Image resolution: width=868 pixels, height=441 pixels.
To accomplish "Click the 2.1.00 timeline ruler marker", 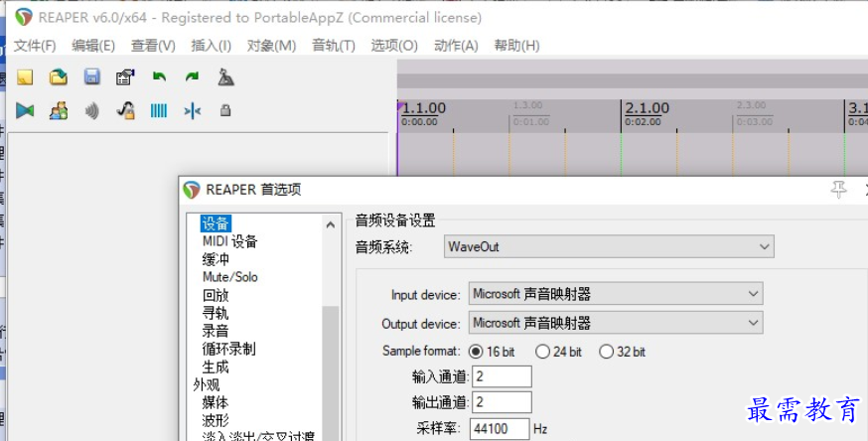I will pyautogui.click(x=647, y=108).
